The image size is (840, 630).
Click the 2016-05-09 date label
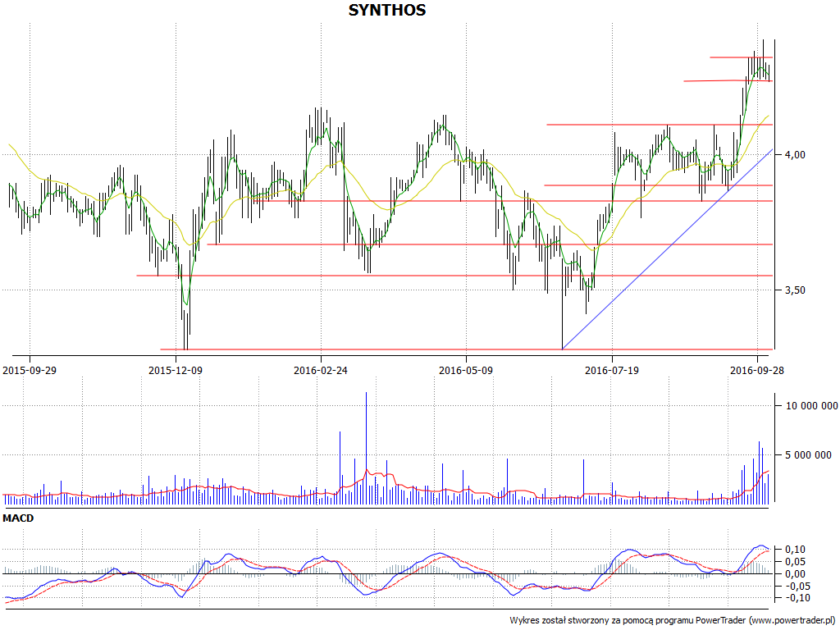[466, 370]
